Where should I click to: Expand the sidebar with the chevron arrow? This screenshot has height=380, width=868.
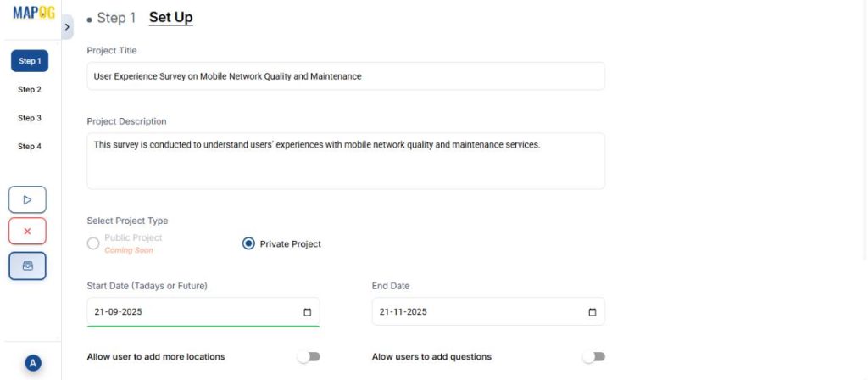68,27
